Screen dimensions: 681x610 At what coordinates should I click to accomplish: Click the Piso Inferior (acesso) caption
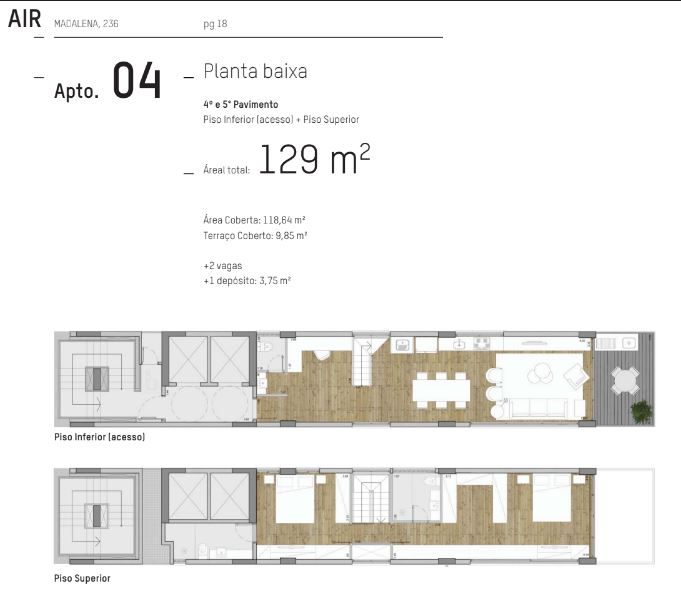coord(100,438)
